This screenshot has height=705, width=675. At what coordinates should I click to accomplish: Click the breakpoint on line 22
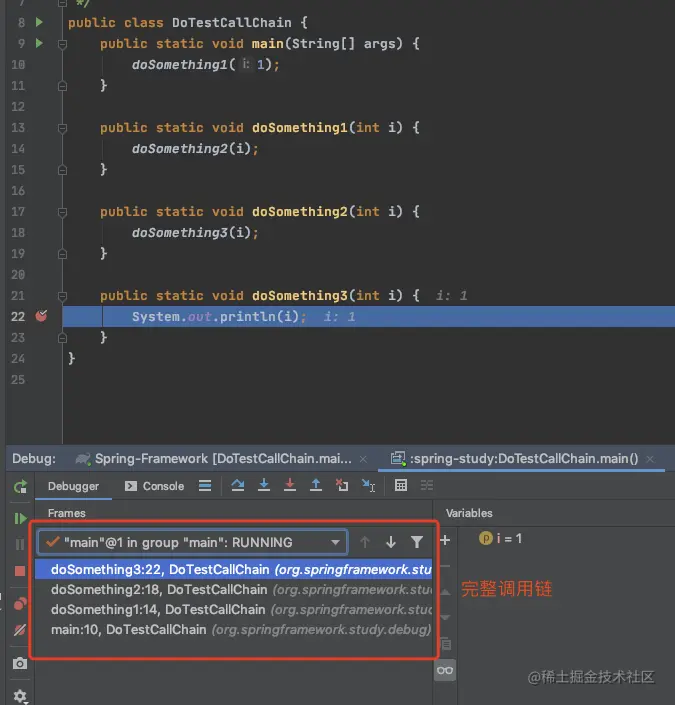[41, 316]
